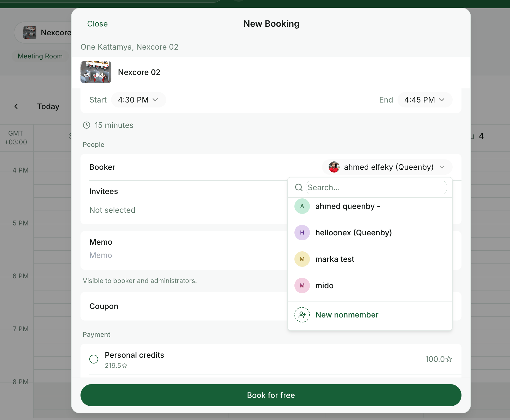Click the Book for free button
The width and height of the screenshot is (510, 420).
coord(271,395)
